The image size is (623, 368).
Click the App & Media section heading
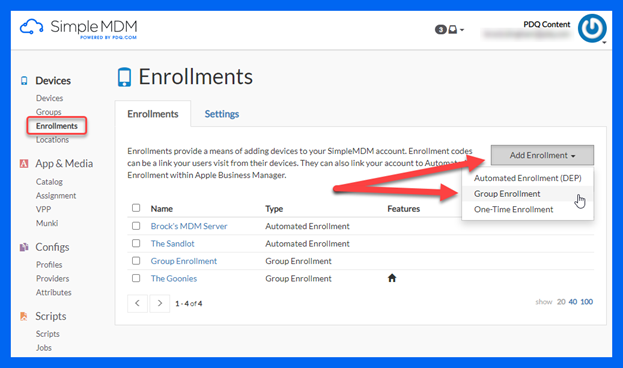pos(64,163)
